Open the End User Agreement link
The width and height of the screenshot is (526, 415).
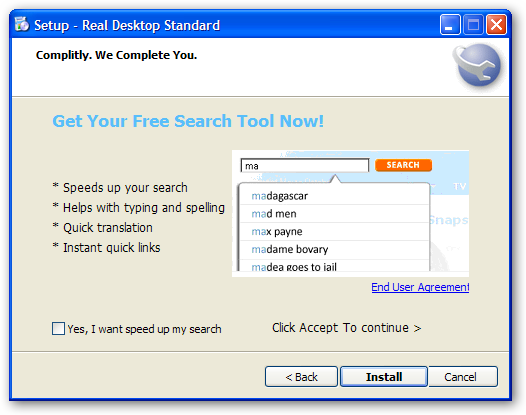click(x=420, y=287)
